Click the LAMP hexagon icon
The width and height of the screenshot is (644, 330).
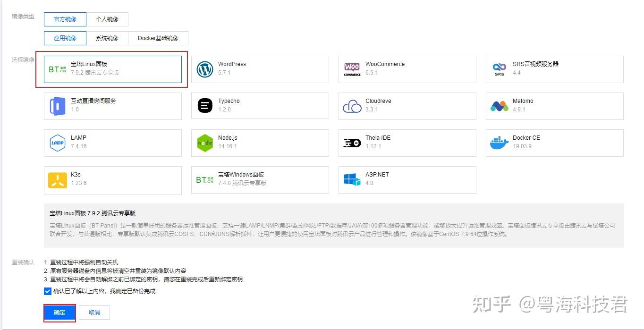(58, 143)
